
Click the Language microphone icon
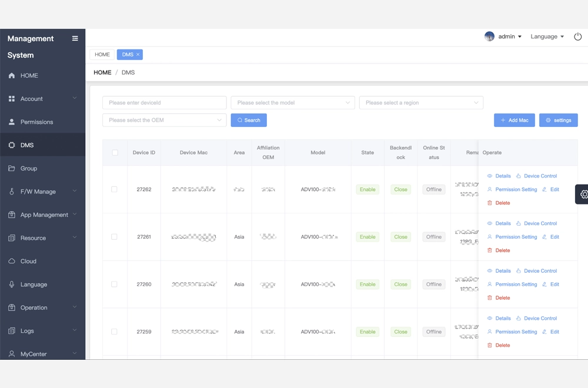pyautogui.click(x=12, y=285)
